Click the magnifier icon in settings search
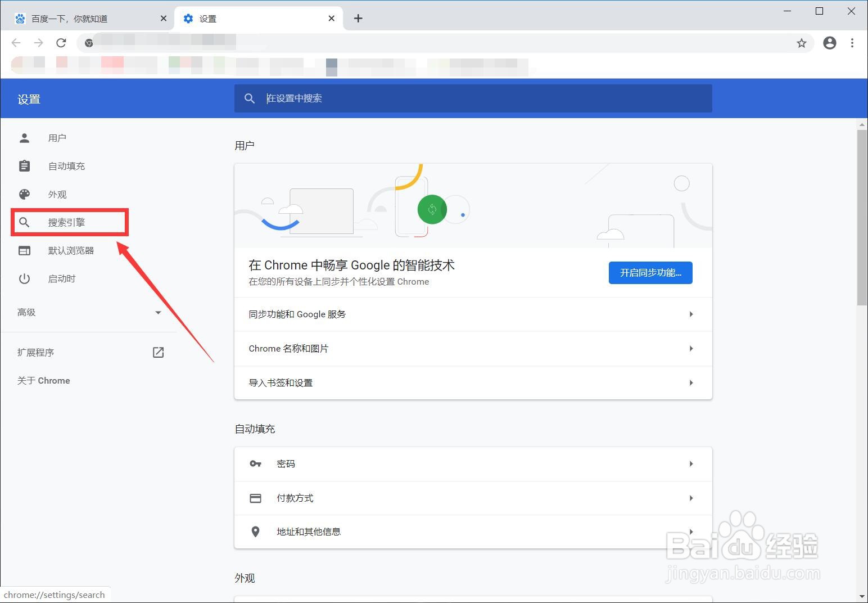The image size is (868, 603). click(250, 98)
